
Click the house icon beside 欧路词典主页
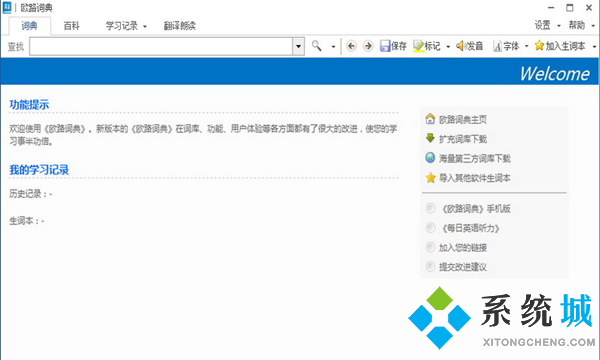tap(430, 119)
